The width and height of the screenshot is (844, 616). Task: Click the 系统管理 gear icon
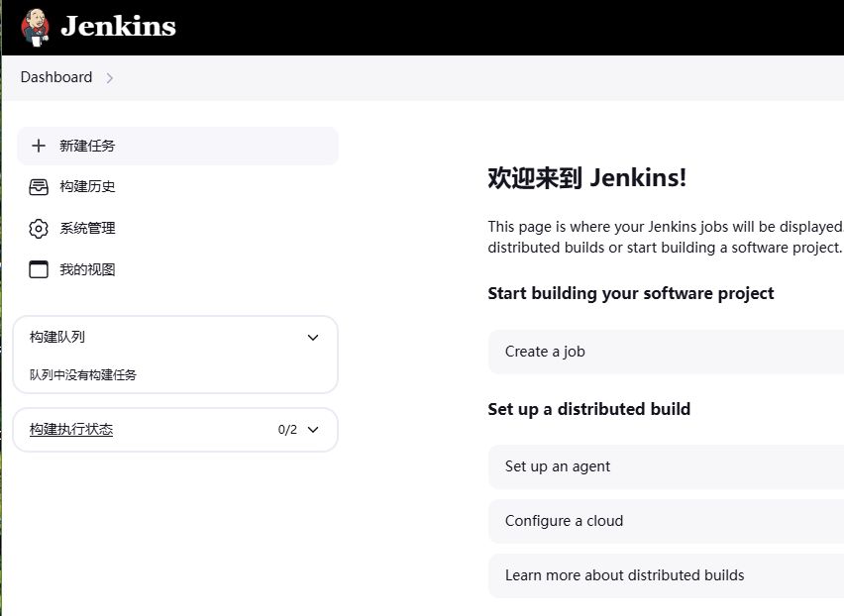[x=39, y=229]
